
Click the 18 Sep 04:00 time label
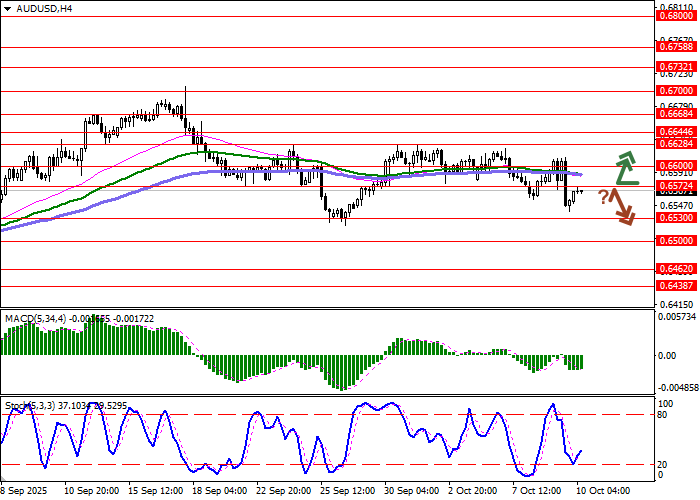220,491
